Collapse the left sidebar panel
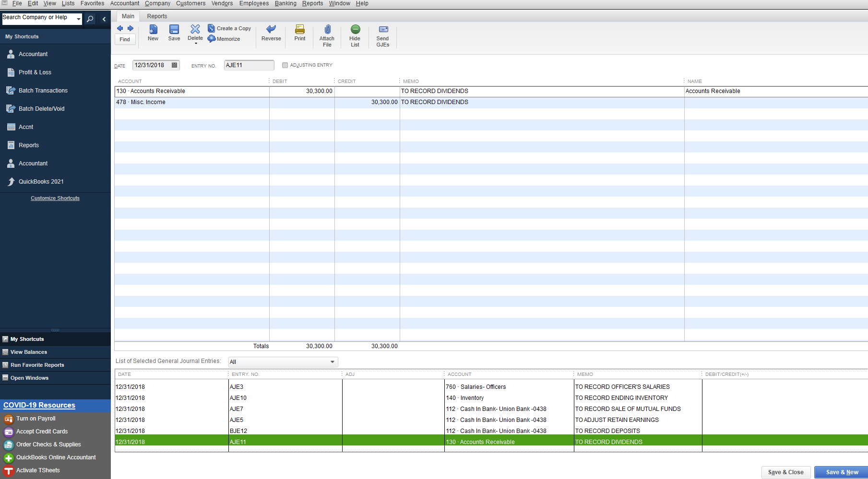The height and width of the screenshot is (479, 868). tap(104, 19)
